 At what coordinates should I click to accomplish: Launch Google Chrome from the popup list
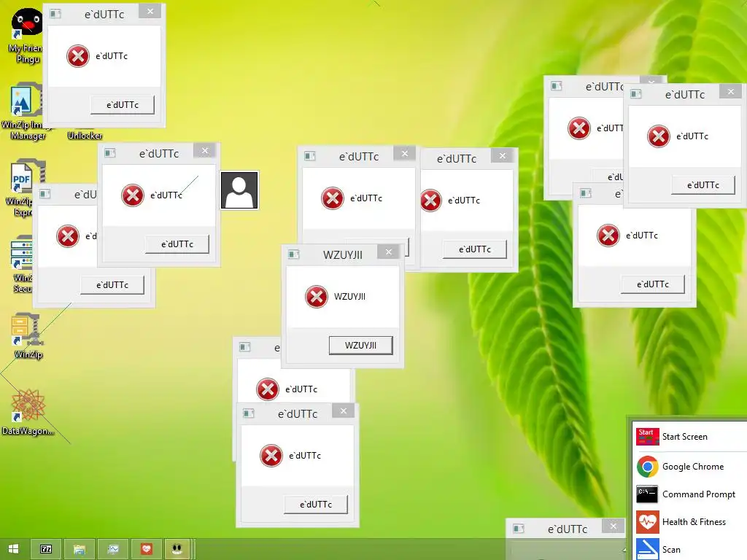point(690,467)
